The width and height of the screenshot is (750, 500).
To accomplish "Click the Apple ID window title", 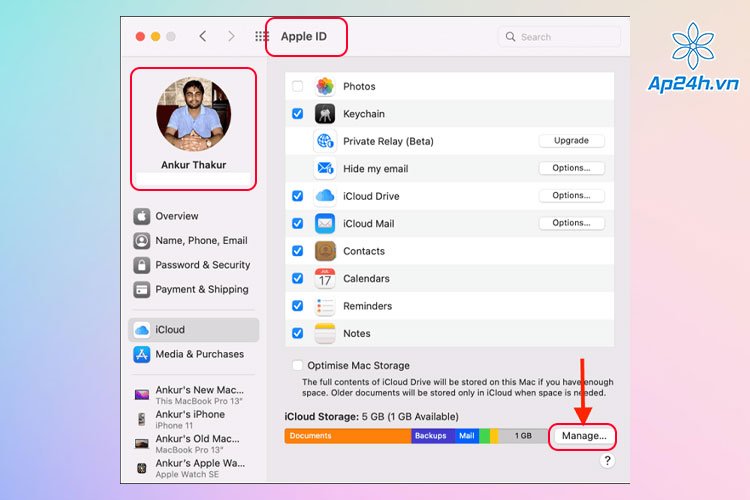I will [304, 36].
